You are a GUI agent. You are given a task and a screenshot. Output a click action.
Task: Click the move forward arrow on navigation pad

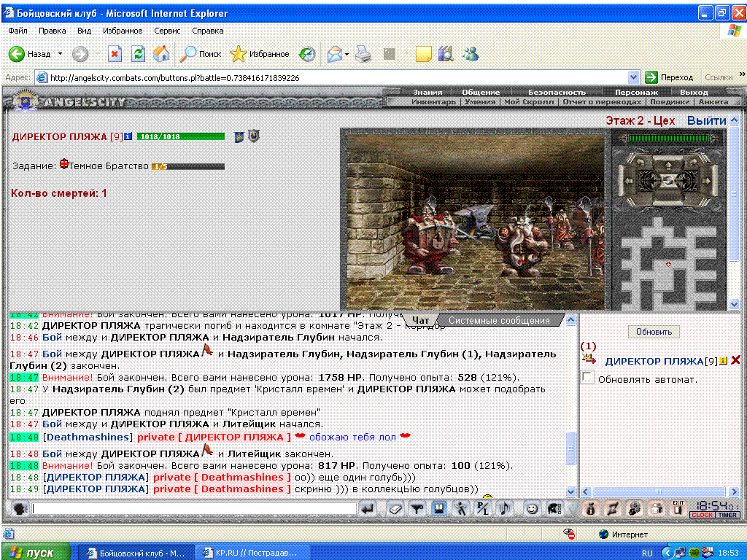click(668, 166)
